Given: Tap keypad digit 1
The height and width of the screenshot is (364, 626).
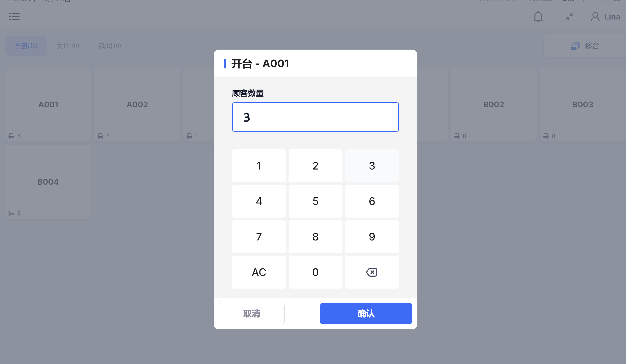Looking at the screenshot, I should pos(259,166).
